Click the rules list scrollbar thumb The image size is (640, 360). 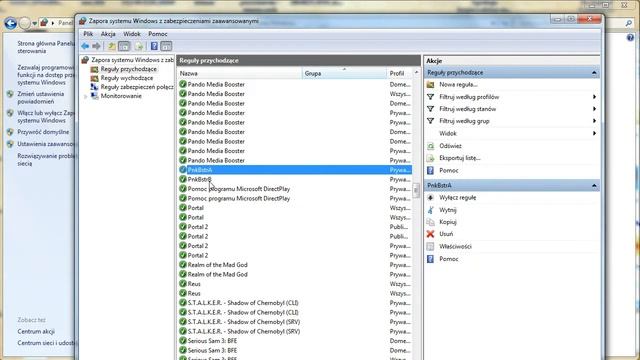(x=416, y=191)
